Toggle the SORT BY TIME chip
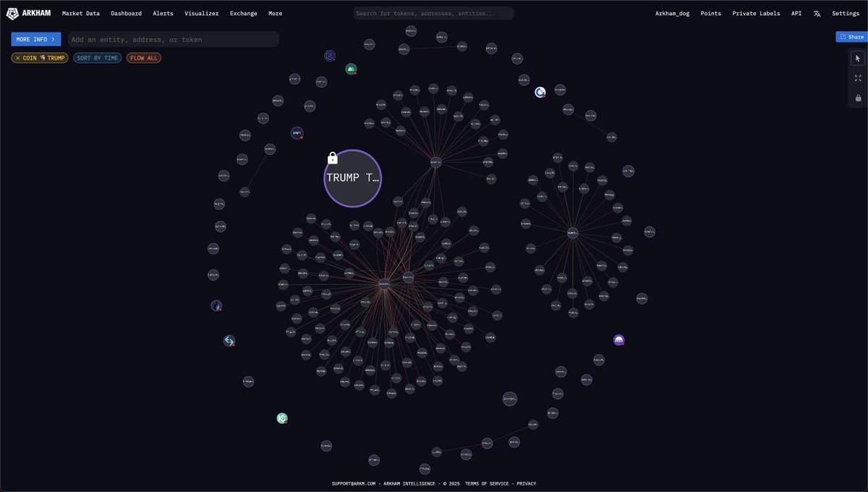 [98, 58]
